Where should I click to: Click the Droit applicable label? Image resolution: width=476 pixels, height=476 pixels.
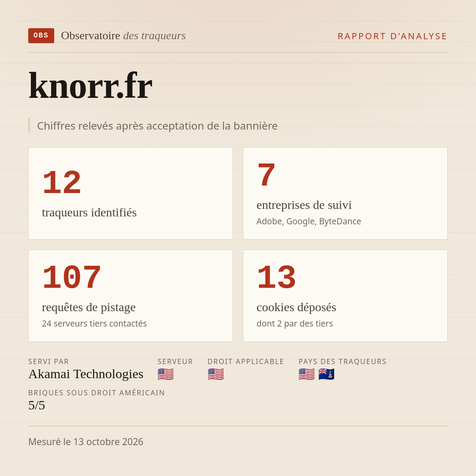pyautogui.click(x=245, y=361)
